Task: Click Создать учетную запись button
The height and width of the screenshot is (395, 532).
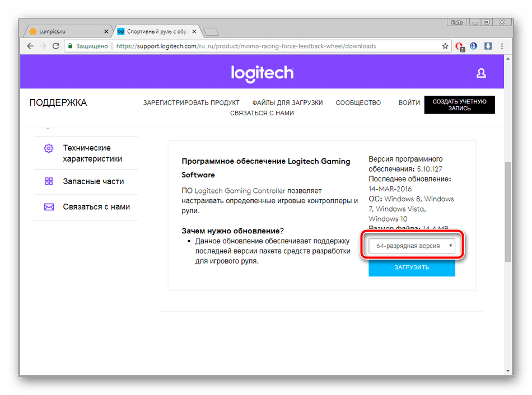Action: (459, 105)
